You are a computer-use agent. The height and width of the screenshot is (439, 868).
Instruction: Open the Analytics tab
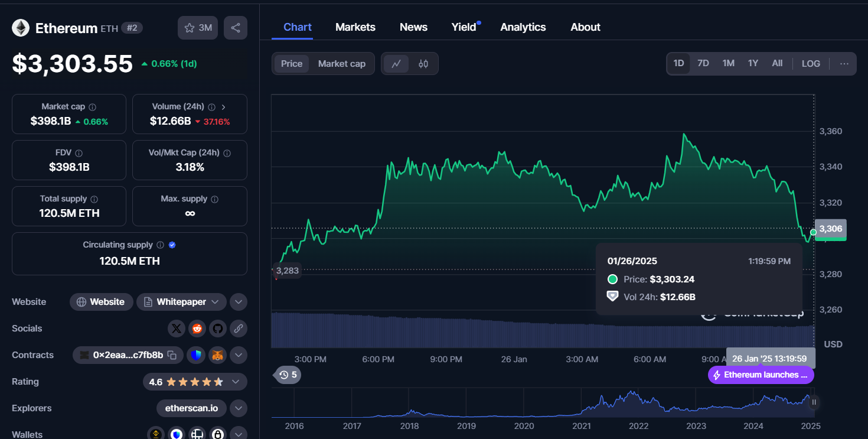[x=523, y=27]
